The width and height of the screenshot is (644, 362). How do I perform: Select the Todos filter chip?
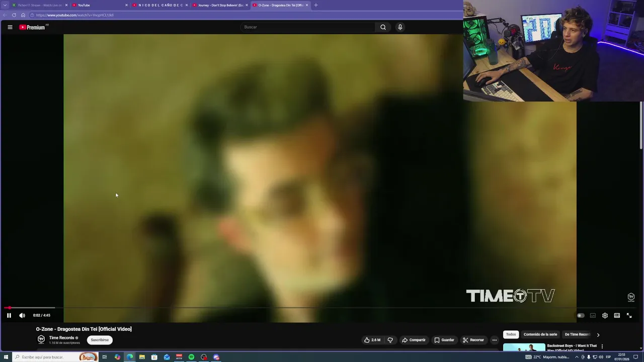coord(511,334)
